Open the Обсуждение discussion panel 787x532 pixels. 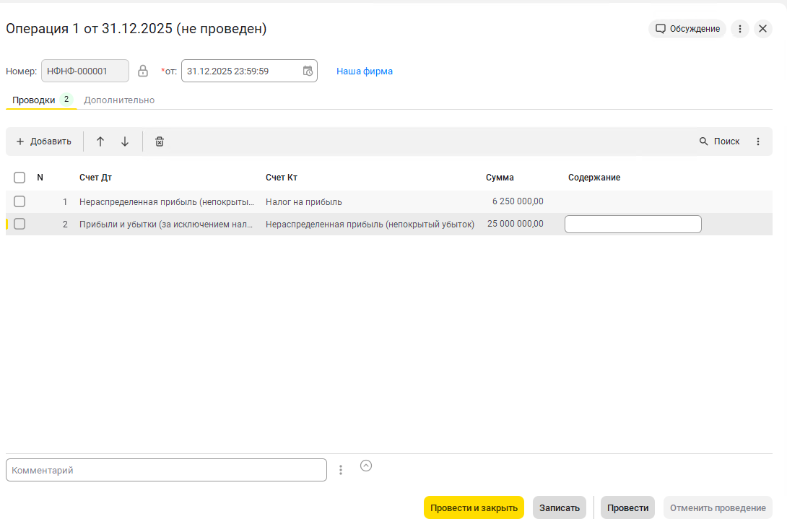point(687,29)
